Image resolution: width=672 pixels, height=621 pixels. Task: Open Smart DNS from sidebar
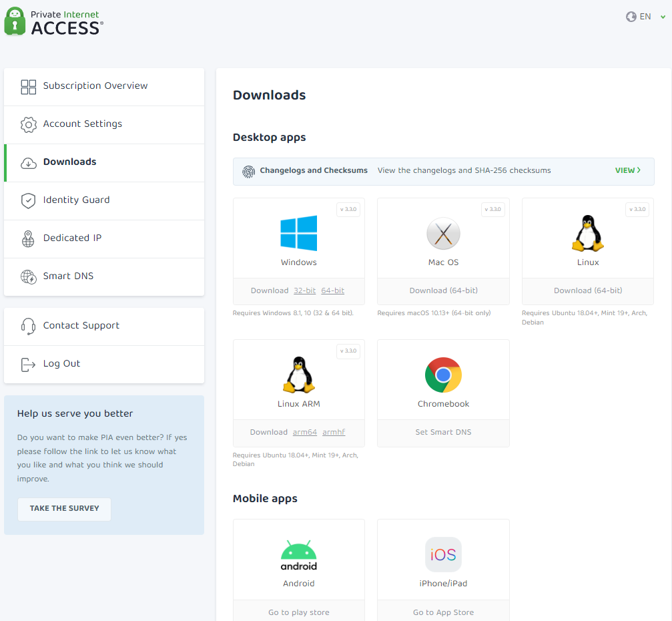point(68,276)
